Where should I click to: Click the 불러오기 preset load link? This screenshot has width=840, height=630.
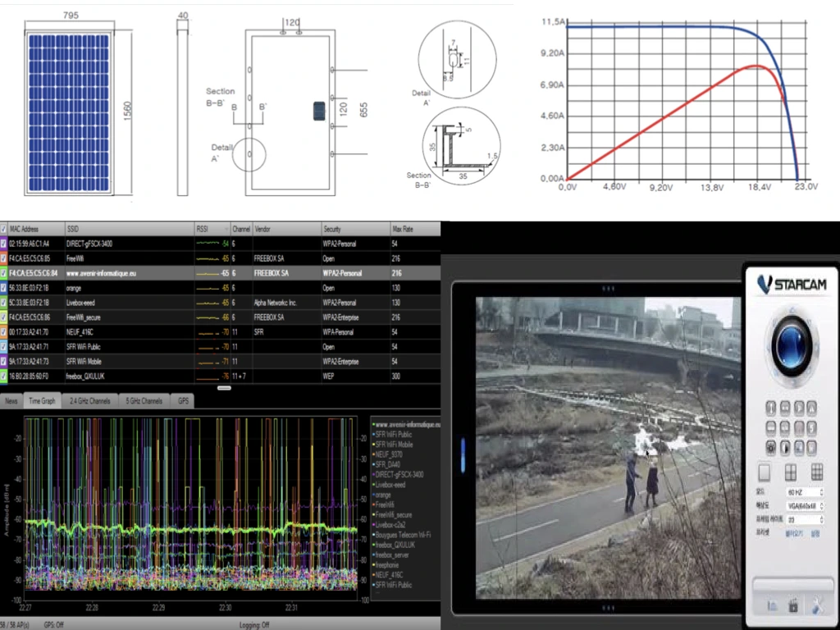(x=794, y=534)
